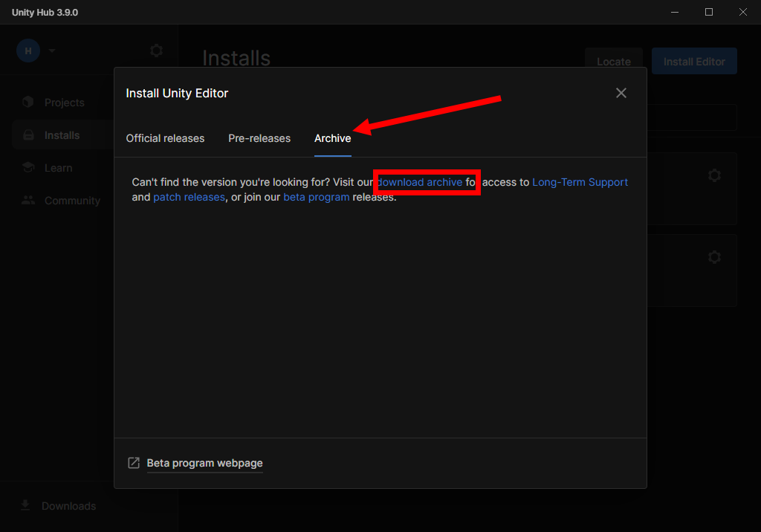
Task: Open the Beta program webpage link
Action: point(204,463)
